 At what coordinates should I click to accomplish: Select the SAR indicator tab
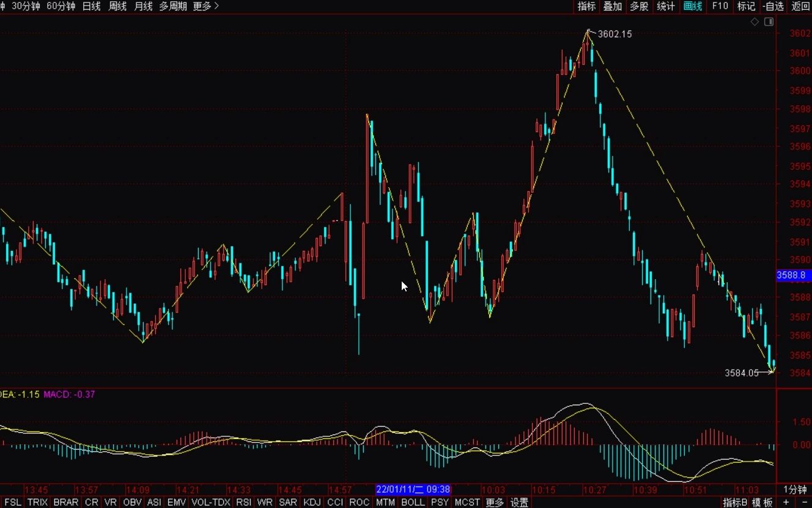[287, 502]
